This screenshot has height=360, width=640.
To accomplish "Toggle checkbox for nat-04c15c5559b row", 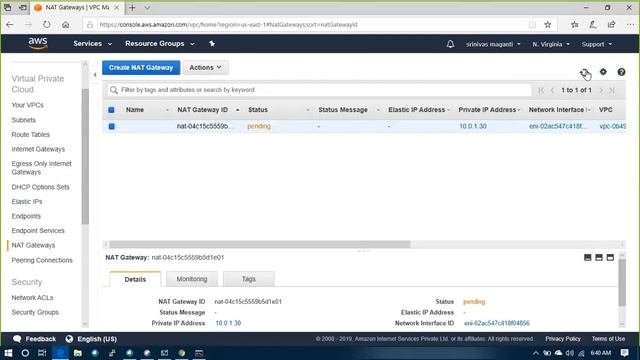I will coord(111,127).
